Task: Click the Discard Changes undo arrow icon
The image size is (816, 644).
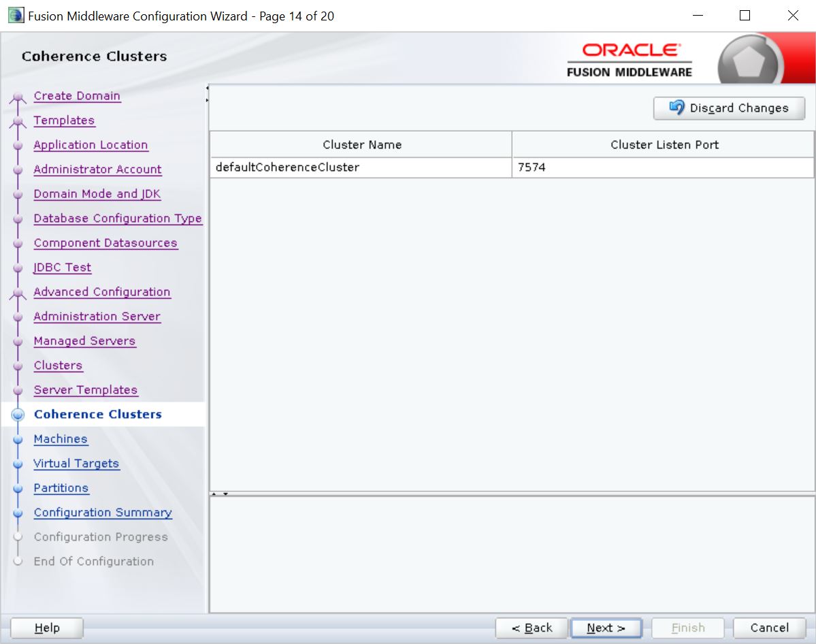Action: pos(676,108)
